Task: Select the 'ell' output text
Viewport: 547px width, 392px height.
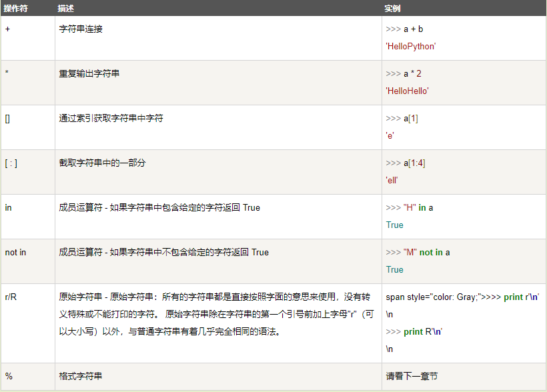Action: [x=392, y=180]
